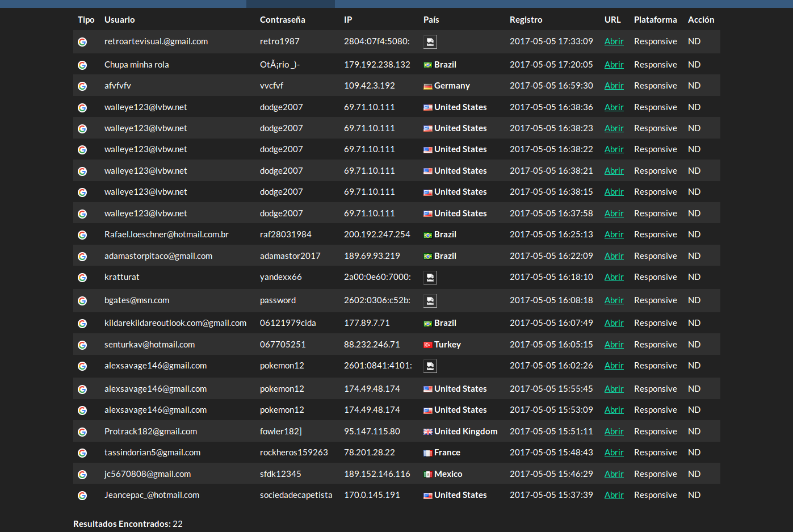Image resolution: width=793 pixels, height=532 pixels.
Task: Click the Brazil flag in the 17:20:05 row
Action: [x=428, y=65]
